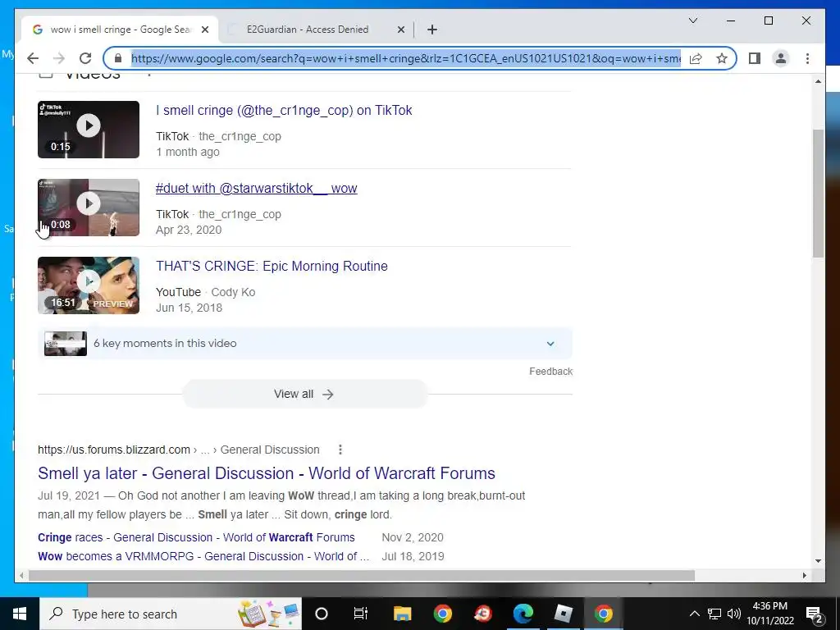
Task: Open #duet with @starwarstiktok link
Action: click(x=256, y=188)
